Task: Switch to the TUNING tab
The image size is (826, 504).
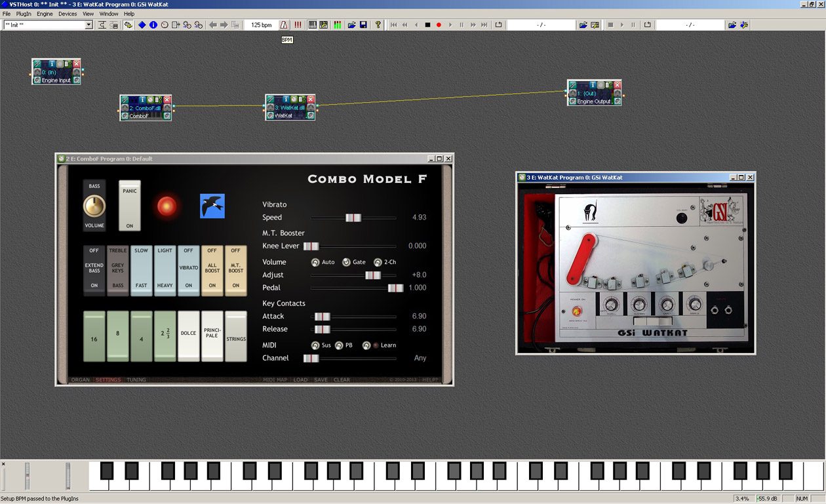Action: [136, 379]
